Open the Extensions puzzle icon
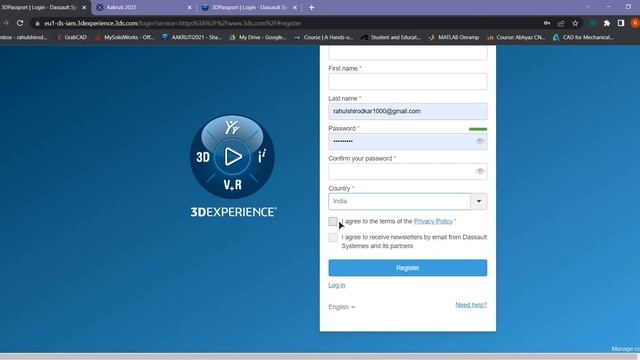 [607, 23]
